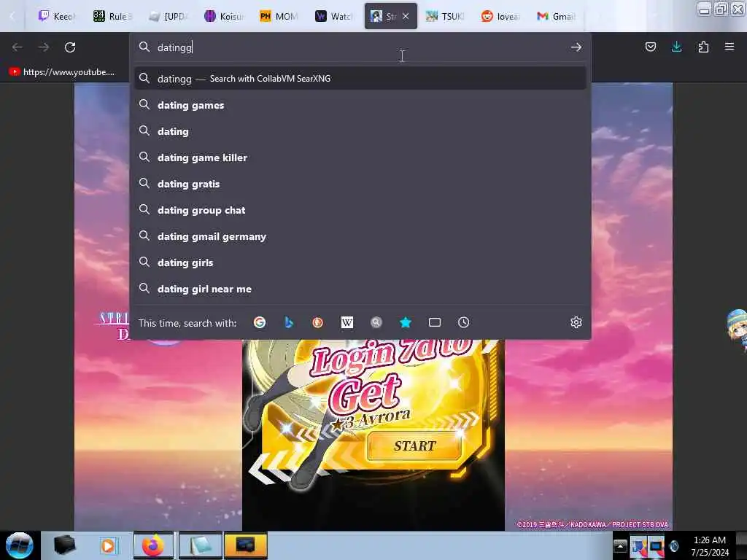
Task: Select 'datingg — Search with CollabVM SearXNG'
Action: point(360,78)
